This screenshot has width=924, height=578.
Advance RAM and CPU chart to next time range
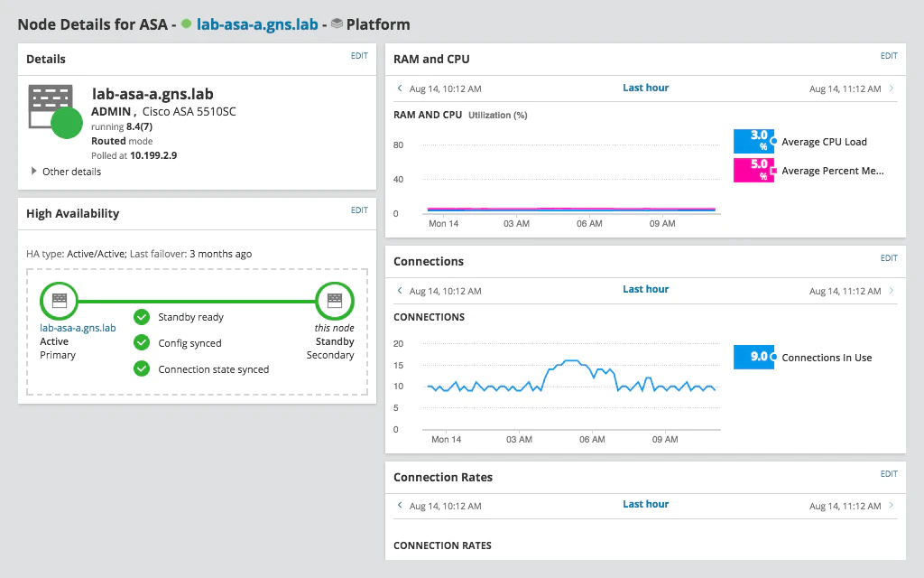[x=892, y=88]
